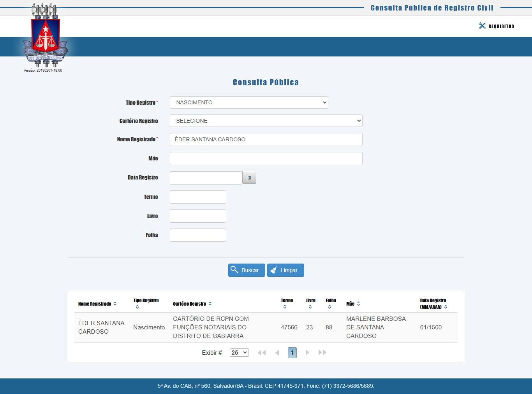The height and width of the screenshot is (394, 532).
Task: Click the Requisitos tools icon
Action: (x=482, y=26)
